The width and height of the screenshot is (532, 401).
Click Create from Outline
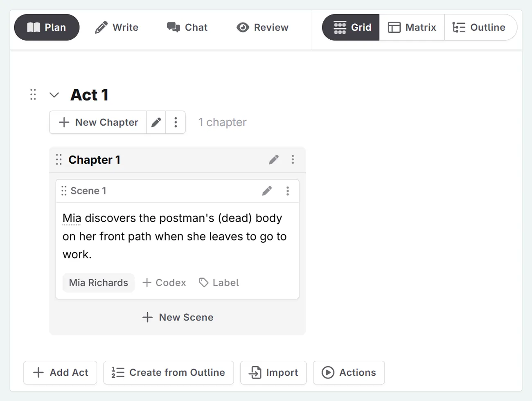[169, 372]
